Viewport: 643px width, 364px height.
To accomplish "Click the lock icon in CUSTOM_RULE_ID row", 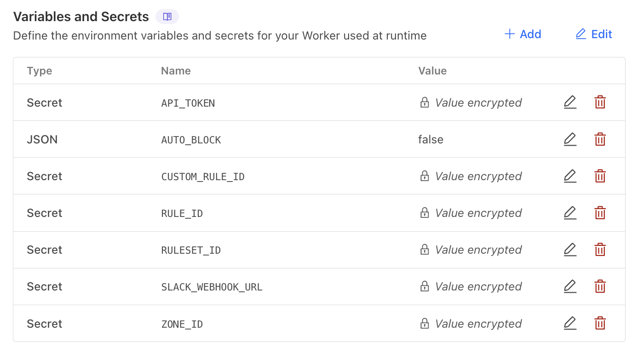I will (425, 176).
